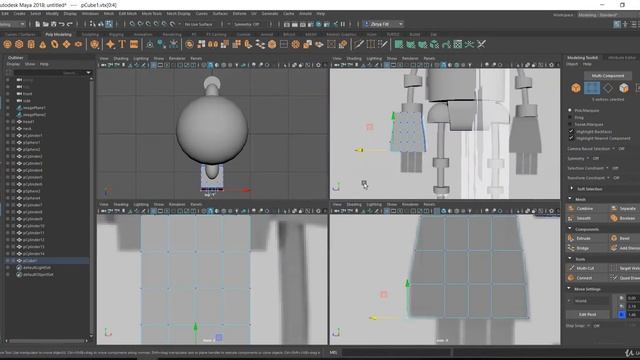Create a polygon disc from the shelf

click(78, 44)
